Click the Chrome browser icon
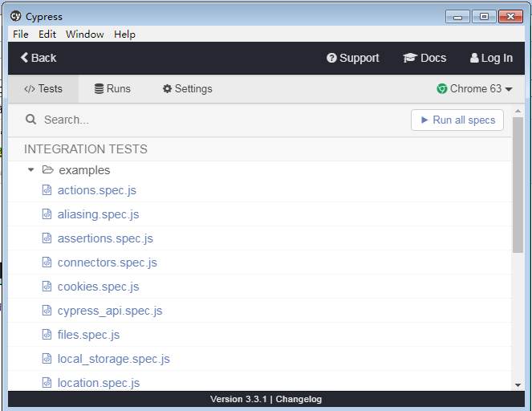Viewport: 532px width, 411px height. (442, 89)
